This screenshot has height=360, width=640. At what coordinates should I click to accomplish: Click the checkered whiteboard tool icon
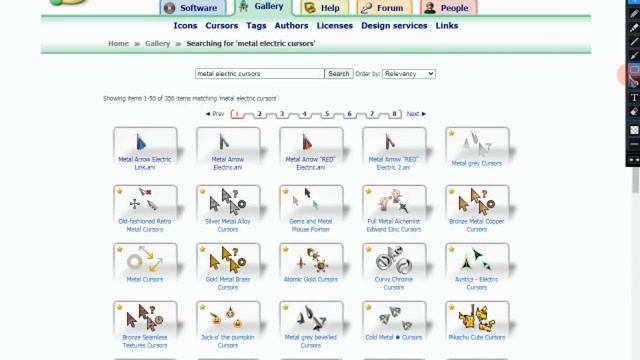coord(634,130)
